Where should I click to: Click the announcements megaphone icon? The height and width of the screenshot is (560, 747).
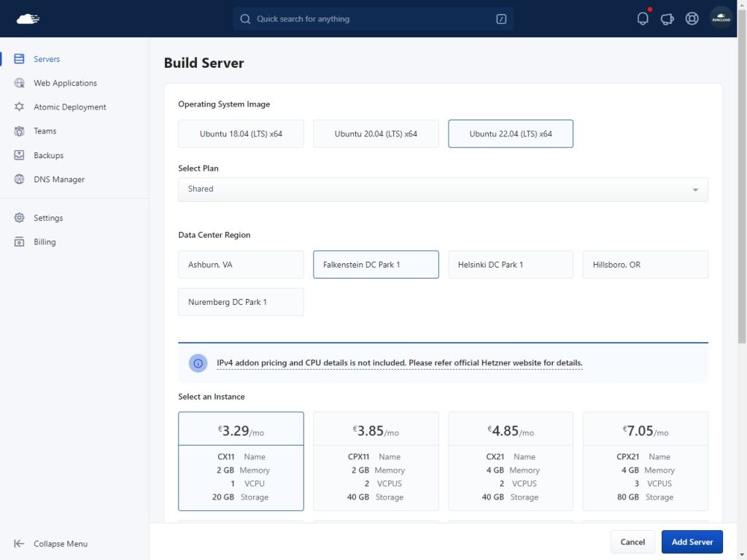(x=667, y=19)
